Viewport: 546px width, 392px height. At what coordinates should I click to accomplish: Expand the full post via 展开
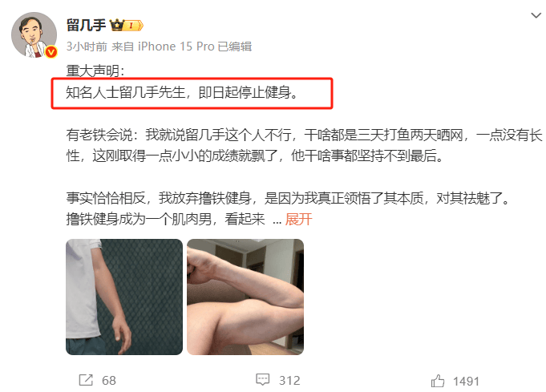[298, 219]
